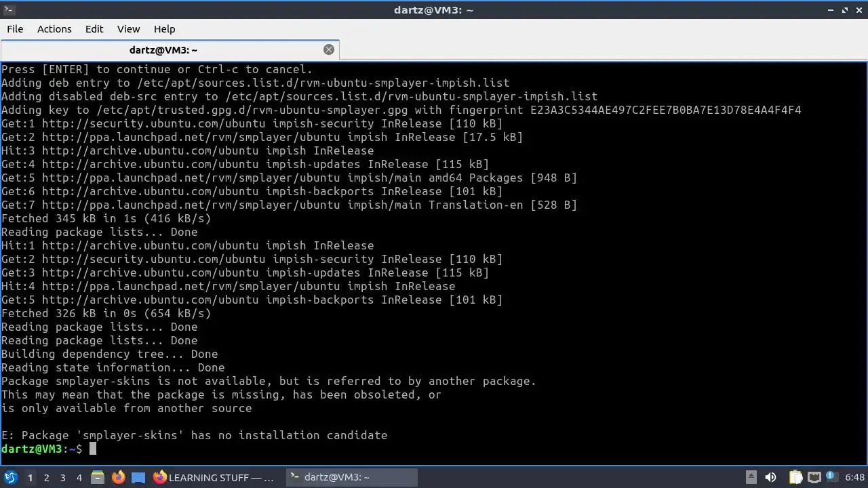Image resolution: width=868 pixels, height=488 pixels.
Task: Click 'is only available from another source'
Action: pyautogui.click(x=127, y=408)
